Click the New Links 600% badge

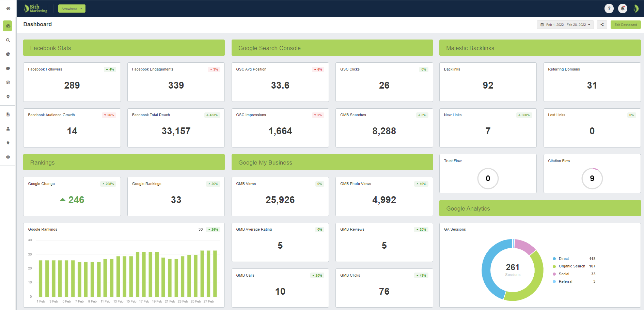(524, 115)
